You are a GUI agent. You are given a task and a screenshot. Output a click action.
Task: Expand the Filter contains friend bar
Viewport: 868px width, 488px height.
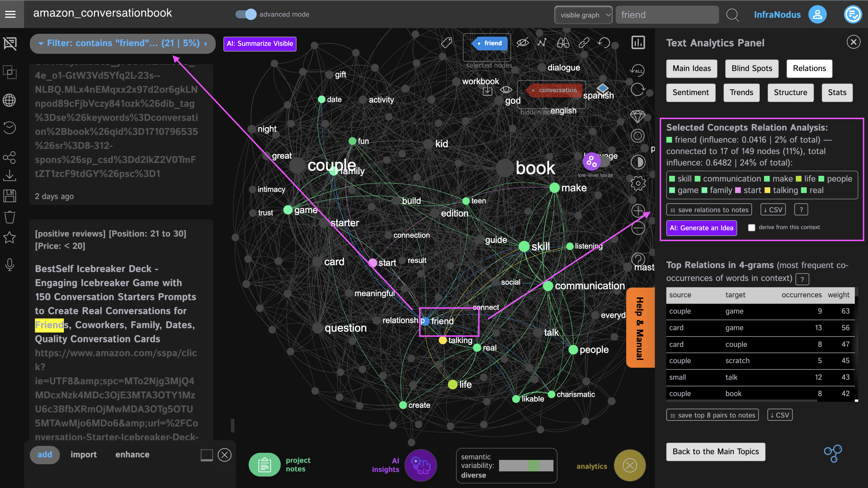click(x=123, y=44)
